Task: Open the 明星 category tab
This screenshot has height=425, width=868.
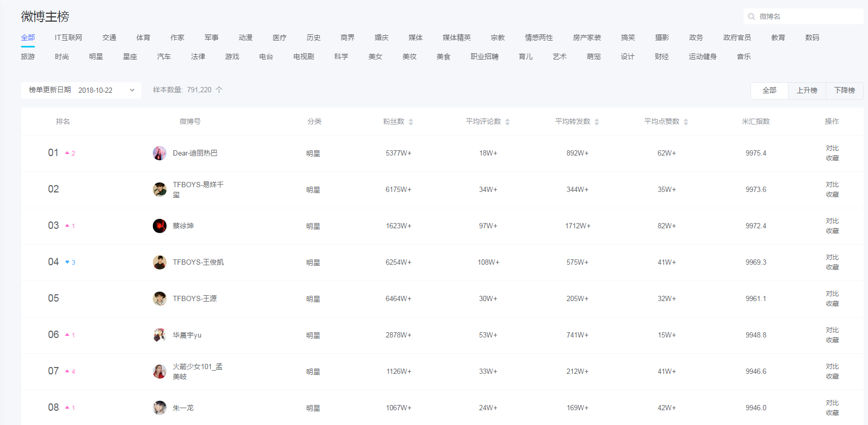Action: point(96,56)
